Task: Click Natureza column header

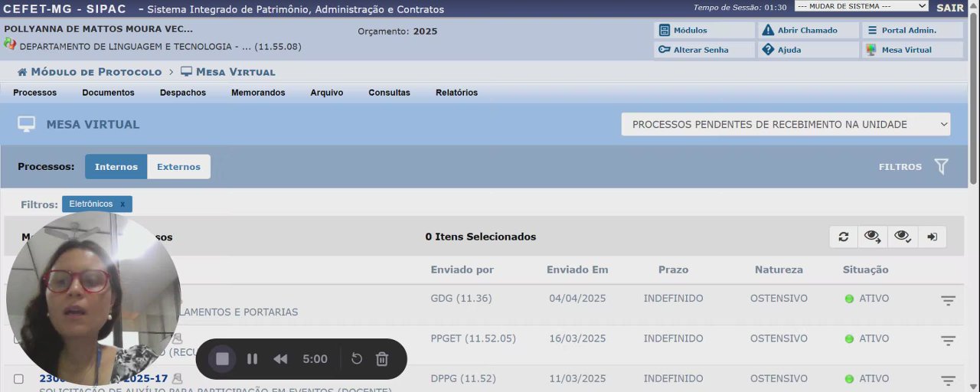Action: tap(779, 269)
